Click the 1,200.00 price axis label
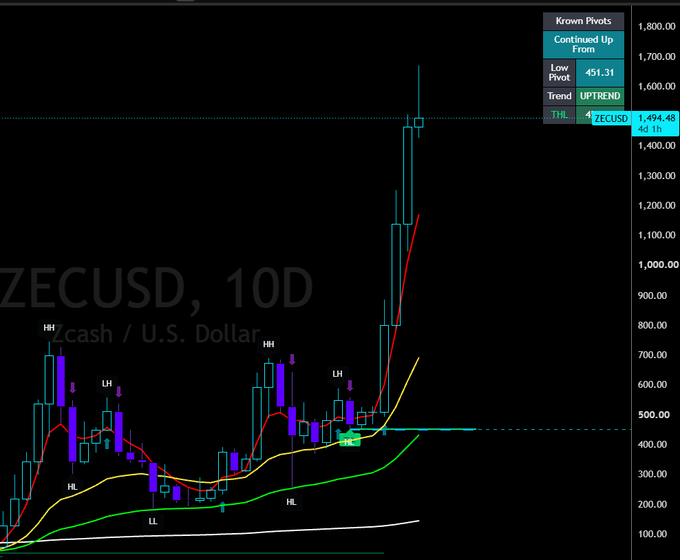The height and width of the screenshot is (560, 680). point(657,205)
